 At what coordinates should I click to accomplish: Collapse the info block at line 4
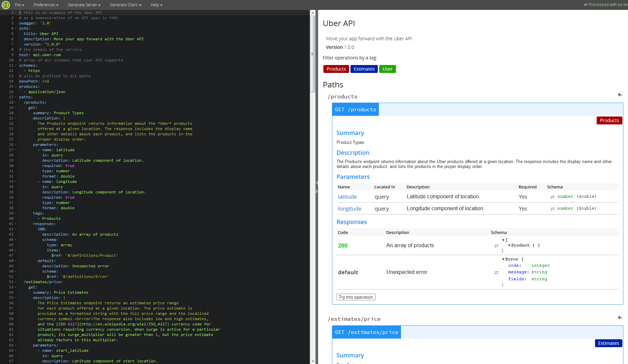tap(16, 28)
